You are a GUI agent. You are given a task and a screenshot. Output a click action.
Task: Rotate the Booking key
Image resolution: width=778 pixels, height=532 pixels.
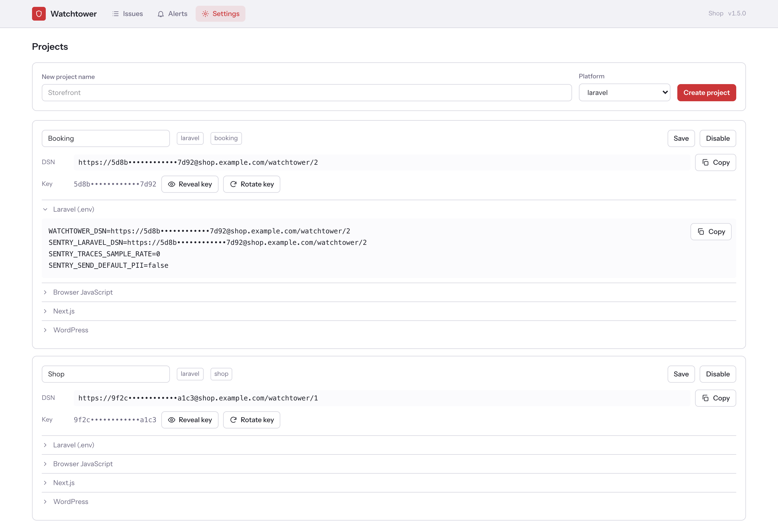[x=252, y=184]
